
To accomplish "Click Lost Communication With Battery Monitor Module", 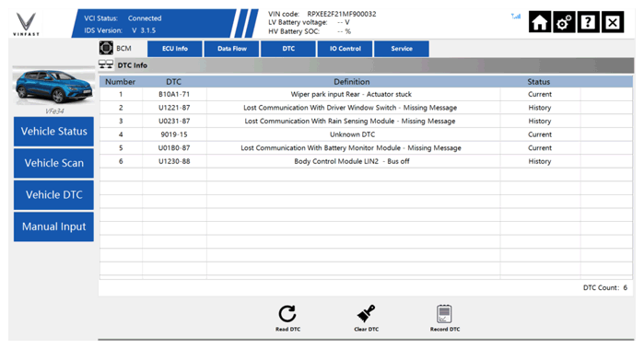I will pos(351,148).
